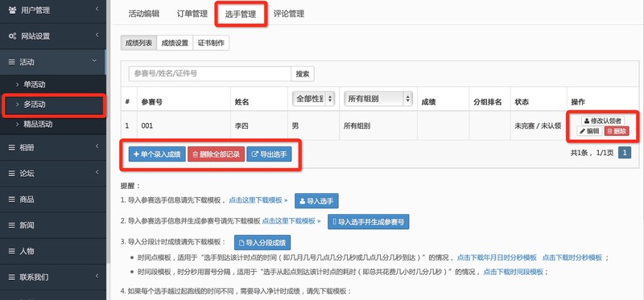Screen dimensions: 644x300
Task: Open the 证书制作 sub-tab
Action: coord(211,43)
